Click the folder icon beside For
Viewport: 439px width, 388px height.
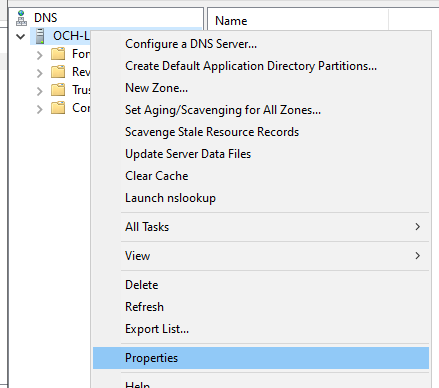point(58,54)
